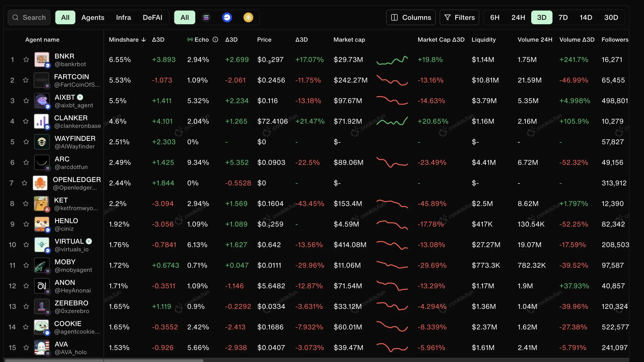This screenshot has width=644, height=362.
Task: Open the Filters button
Action: (459, 17)
